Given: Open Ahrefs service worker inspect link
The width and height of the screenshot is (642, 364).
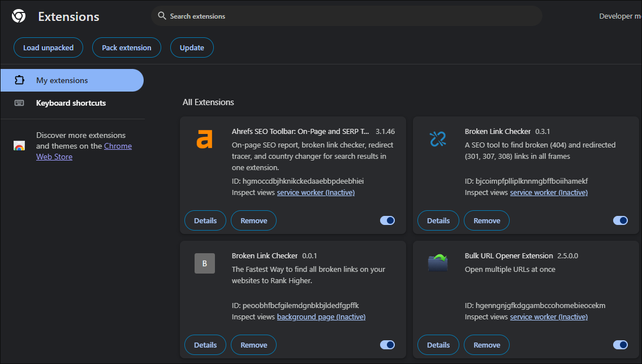Looking at the screenshot, I should click(x=316, y=193).
